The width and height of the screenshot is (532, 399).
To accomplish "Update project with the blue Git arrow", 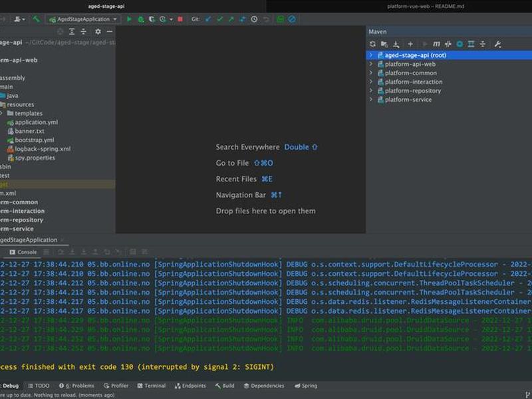I will click(208, 19).
